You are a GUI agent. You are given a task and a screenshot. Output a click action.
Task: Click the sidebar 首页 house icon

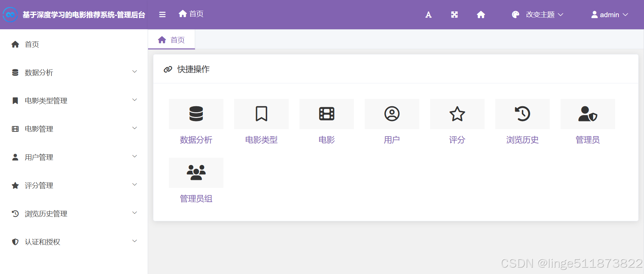tap(15, 44)
